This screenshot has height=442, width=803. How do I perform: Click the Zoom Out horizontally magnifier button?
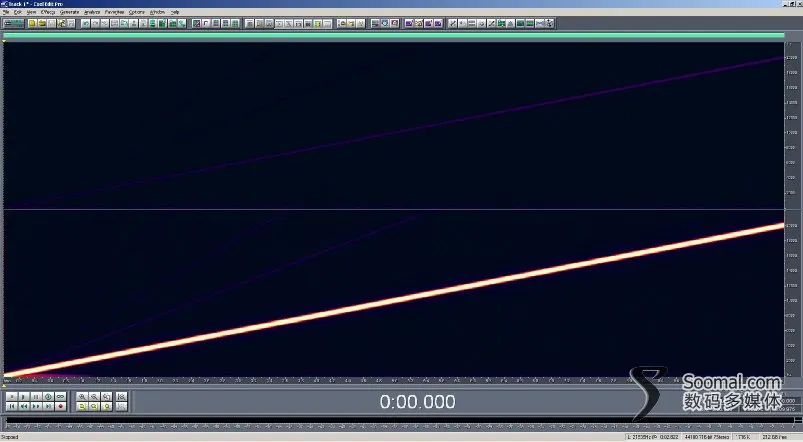[x=94, y=396]
